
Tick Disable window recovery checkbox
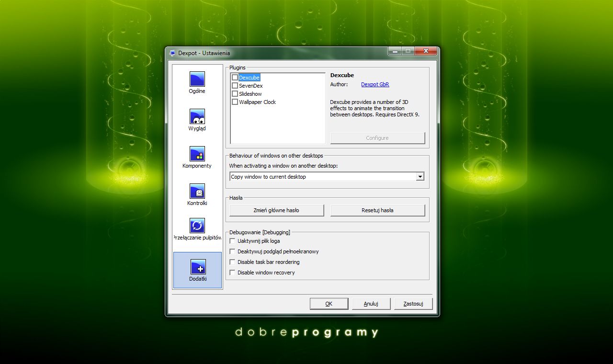coord(233,273)
